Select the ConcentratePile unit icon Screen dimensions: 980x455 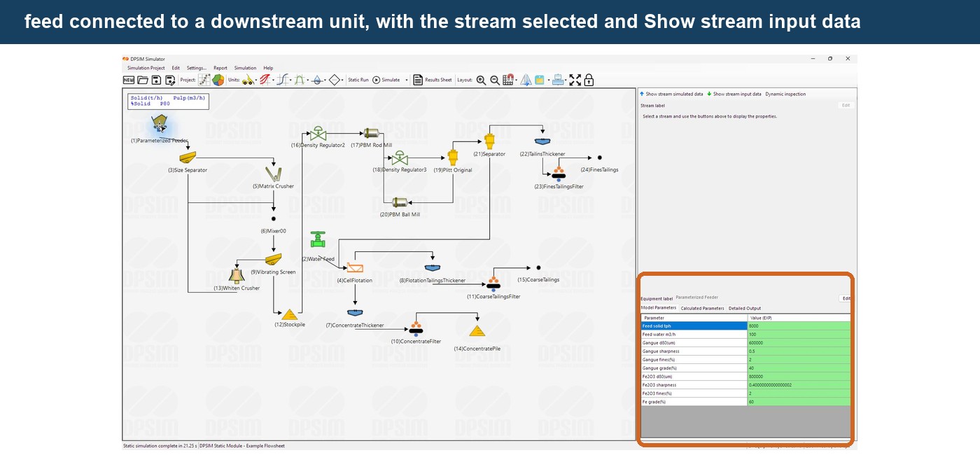point(477,331)
